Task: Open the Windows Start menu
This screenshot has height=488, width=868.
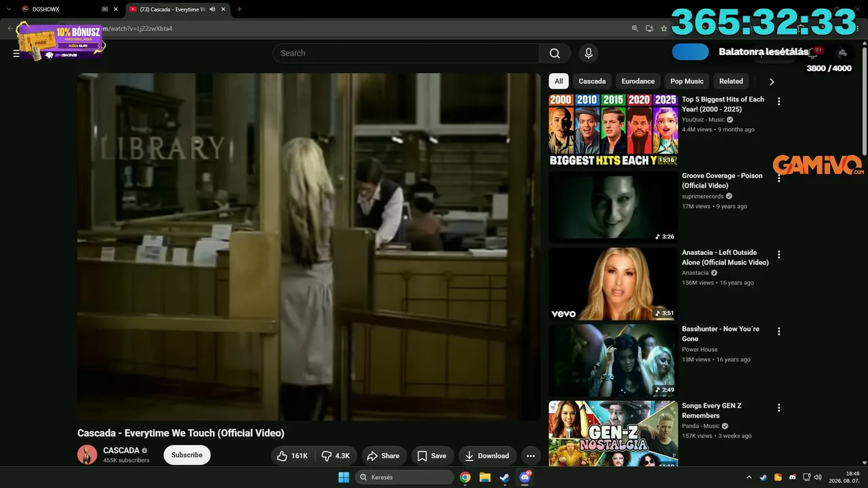Action: tap(344, 477)
